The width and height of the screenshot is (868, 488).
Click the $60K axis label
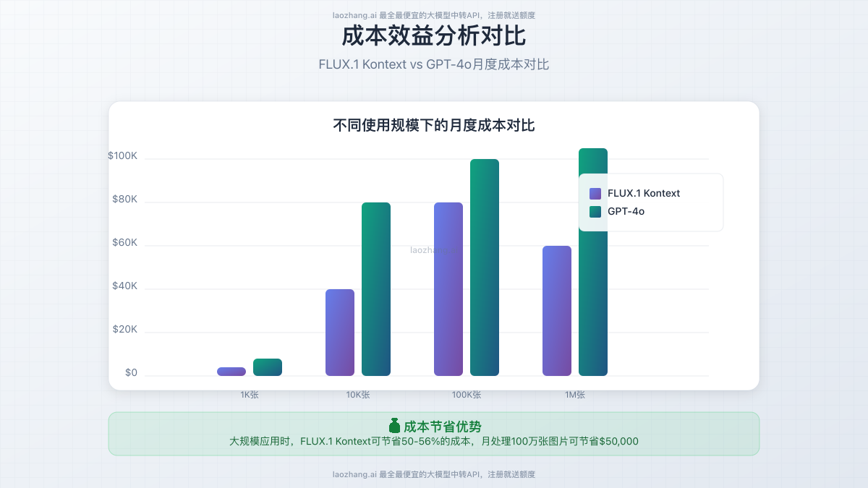tap(124, 243)
